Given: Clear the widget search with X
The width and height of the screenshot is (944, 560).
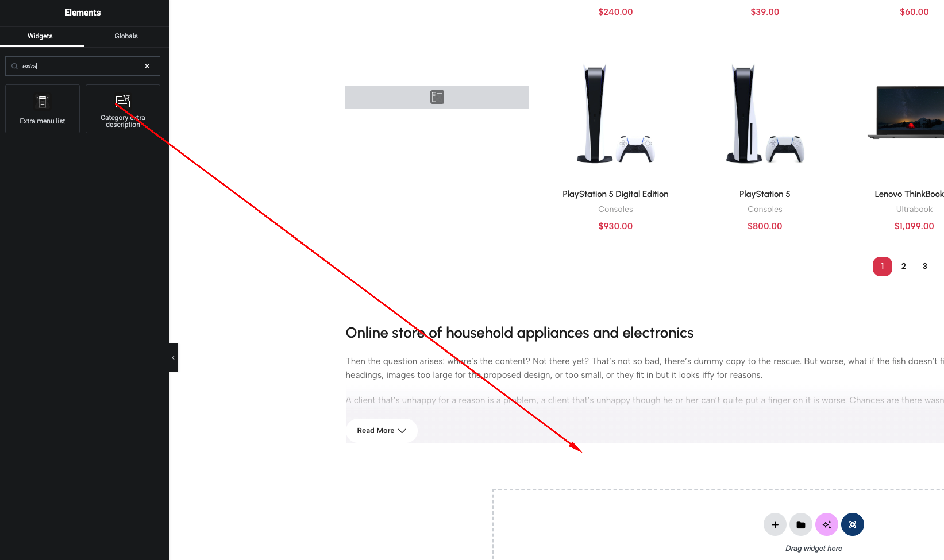Looking at the screenshot, I should point(147,66).
